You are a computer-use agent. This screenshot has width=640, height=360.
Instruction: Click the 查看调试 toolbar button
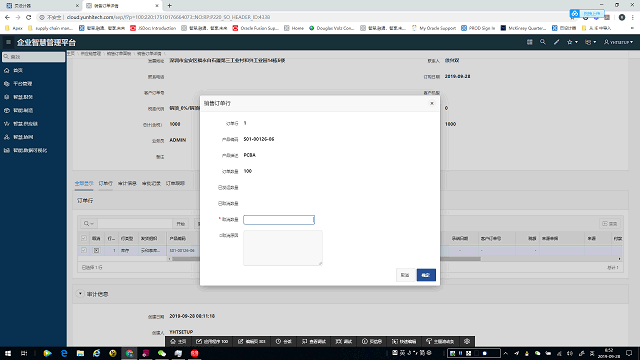[314, 342]
